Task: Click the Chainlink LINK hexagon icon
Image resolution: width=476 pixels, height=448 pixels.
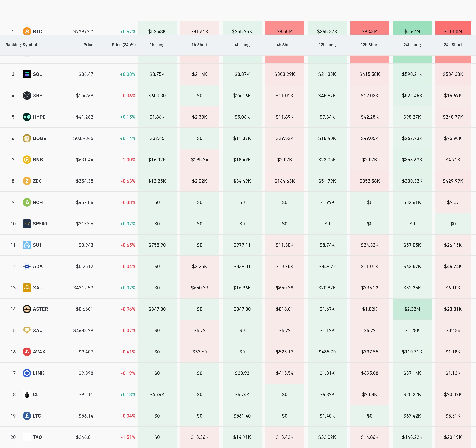Action: (27, 373)
